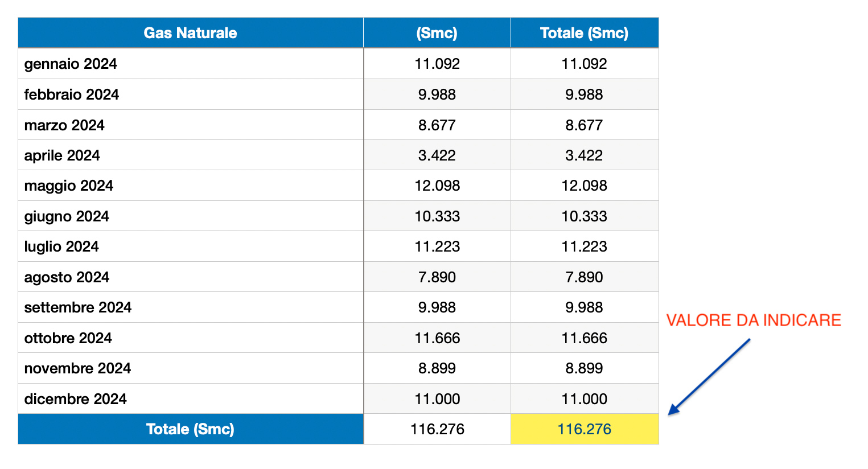
Task: Click the 'settembre 2024' row label
Action: point(78,307)
